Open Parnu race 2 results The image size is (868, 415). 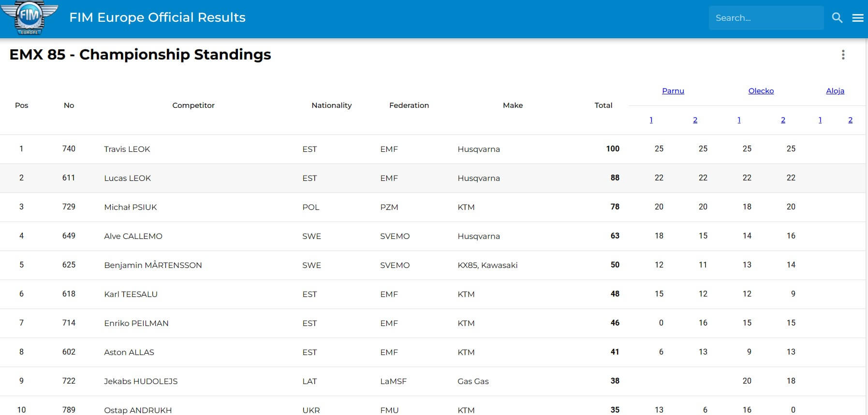pos(695,120)
